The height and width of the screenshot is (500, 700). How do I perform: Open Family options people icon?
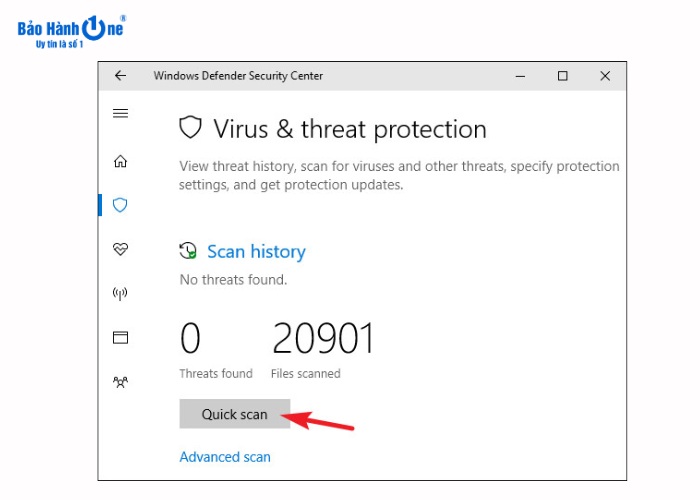tap(120, 382)
